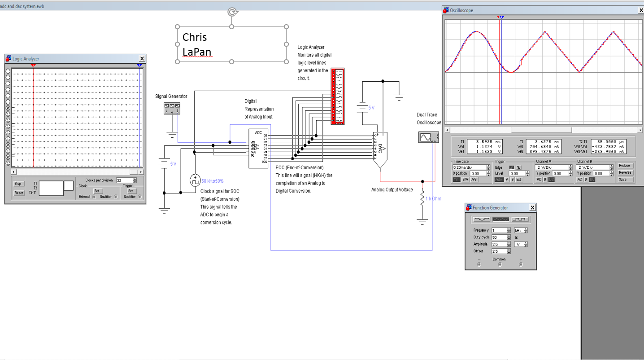Adjust the Channel A 2 V/Div stepper
644x360 pixels.
[570, 167]
